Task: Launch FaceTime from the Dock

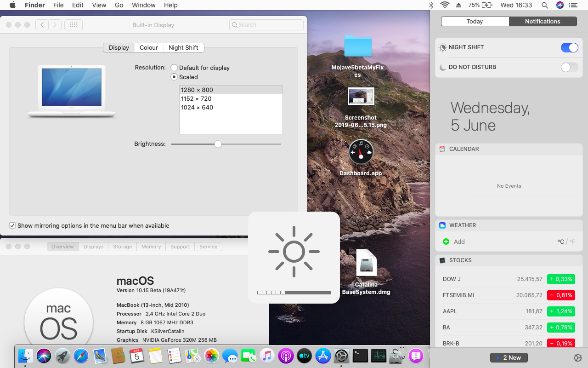Action: pos(249,356)
